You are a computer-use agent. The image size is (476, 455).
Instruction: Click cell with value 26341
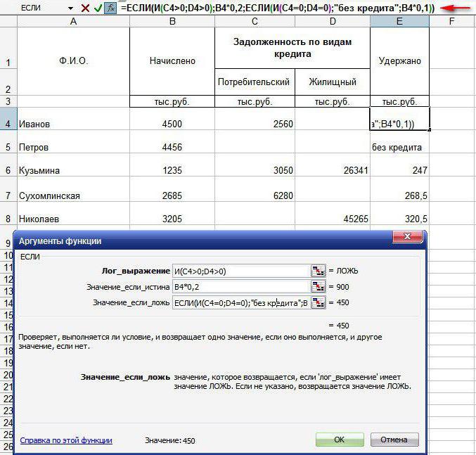(x=333, y=165)
